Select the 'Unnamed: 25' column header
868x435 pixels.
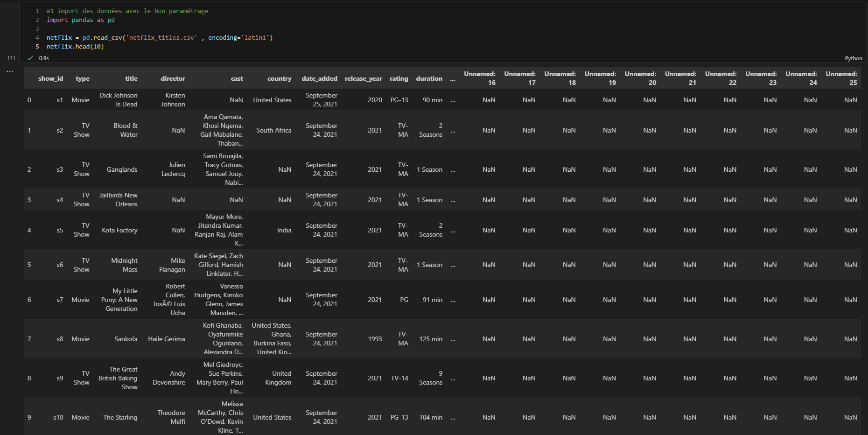(841, 78)
